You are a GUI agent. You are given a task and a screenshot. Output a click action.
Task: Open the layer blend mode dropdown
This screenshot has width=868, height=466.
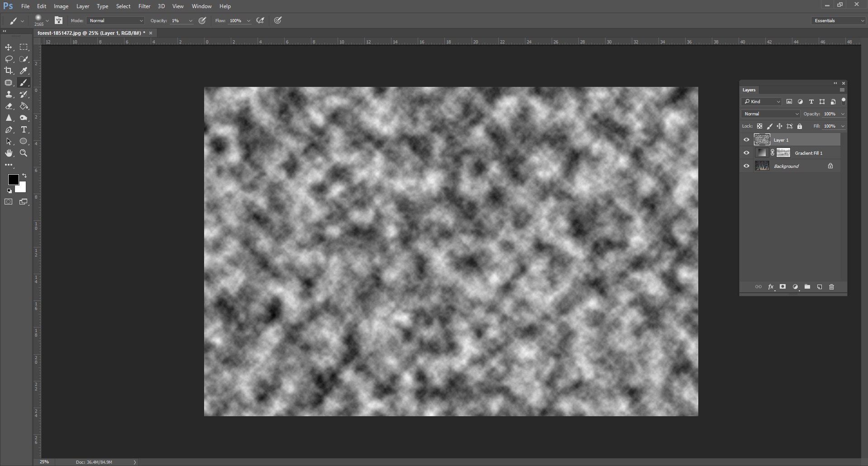[x=771, y=114]
